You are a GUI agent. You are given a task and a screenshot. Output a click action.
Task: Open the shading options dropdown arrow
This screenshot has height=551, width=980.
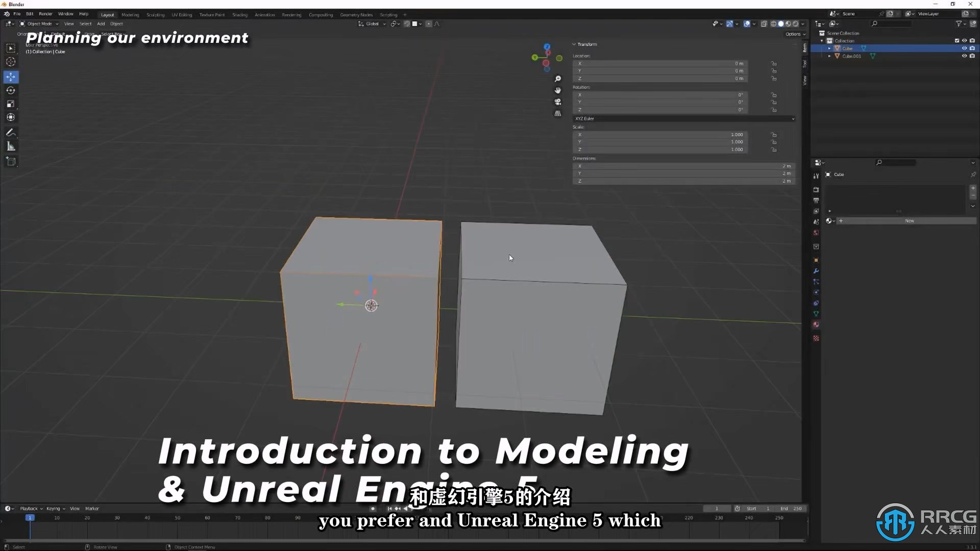(x=803, y=24)
